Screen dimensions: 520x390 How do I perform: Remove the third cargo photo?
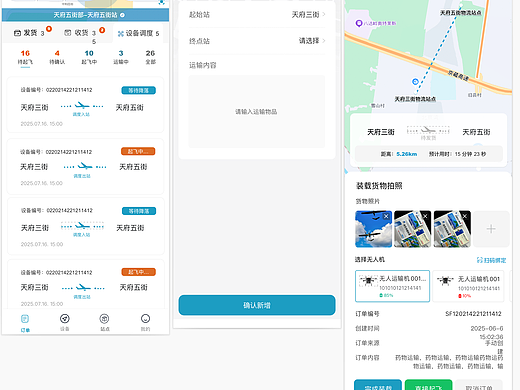(465, 216)
